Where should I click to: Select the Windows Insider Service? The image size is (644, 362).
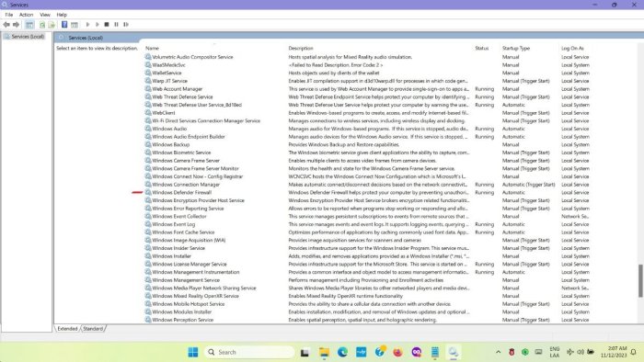click(x=178, y=248)
